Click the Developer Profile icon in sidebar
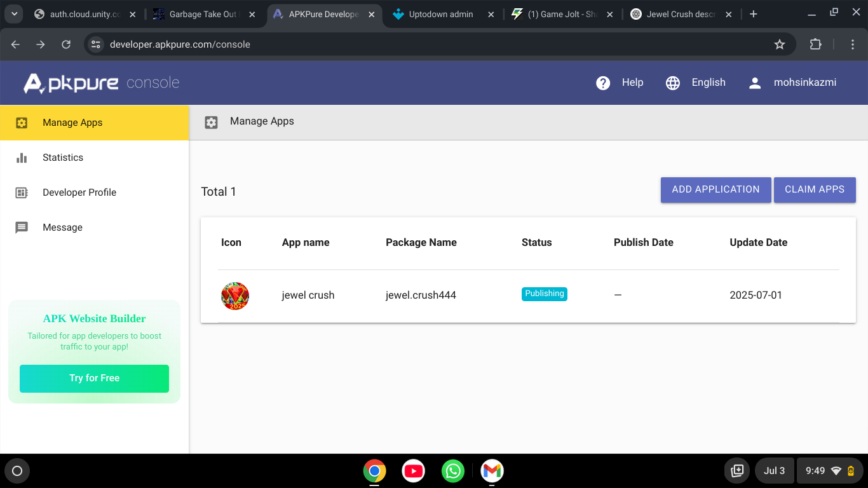 point(22,193)
